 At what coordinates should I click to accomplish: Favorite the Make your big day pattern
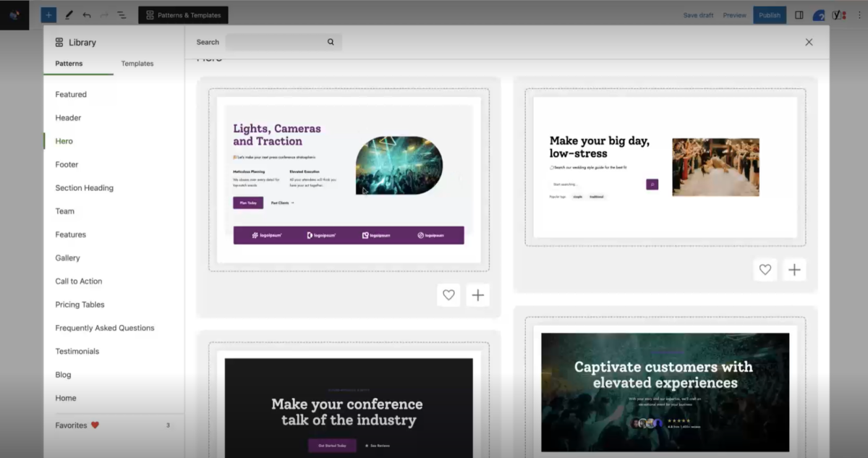point(765,270)
